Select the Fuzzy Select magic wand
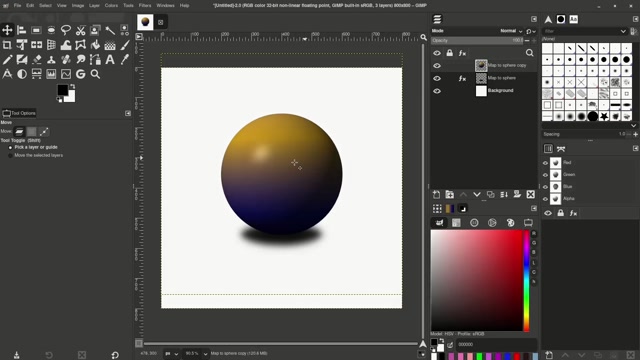The height and width of the screenshot is (360, 640). point(110,30)
